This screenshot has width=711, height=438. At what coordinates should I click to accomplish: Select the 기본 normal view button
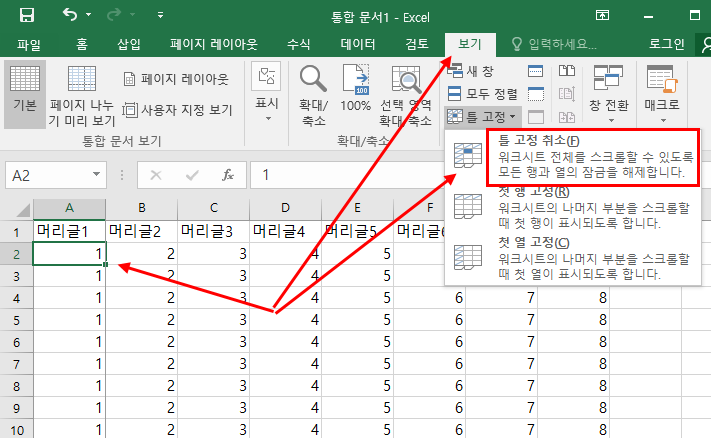(25, 94)
